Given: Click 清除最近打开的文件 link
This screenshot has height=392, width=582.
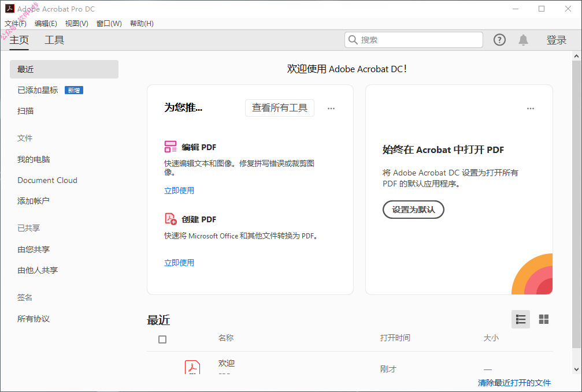Looking at the screenshot, I should (514, 383).
